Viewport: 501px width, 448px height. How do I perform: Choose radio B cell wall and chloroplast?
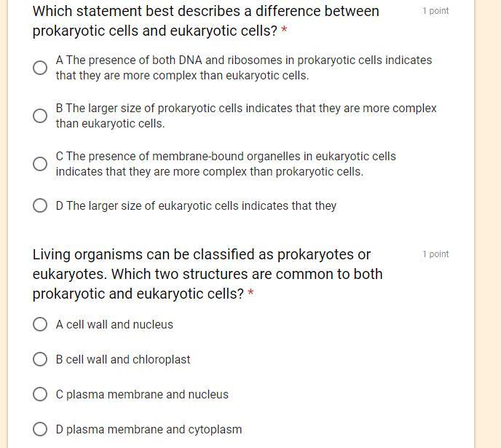tap(40, 359)
